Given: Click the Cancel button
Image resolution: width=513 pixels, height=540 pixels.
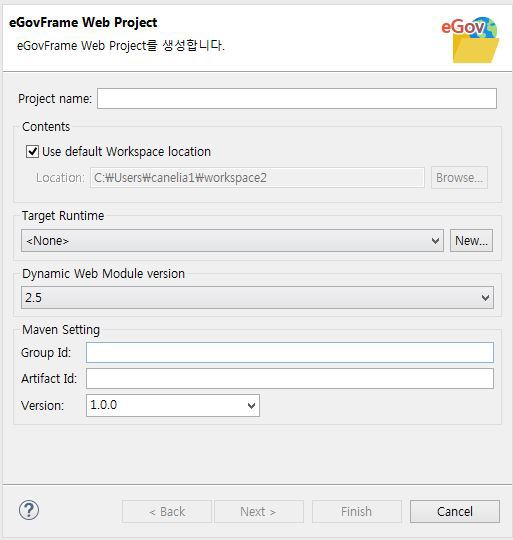Looking at the screenshot, I should [x=455, y=511].
